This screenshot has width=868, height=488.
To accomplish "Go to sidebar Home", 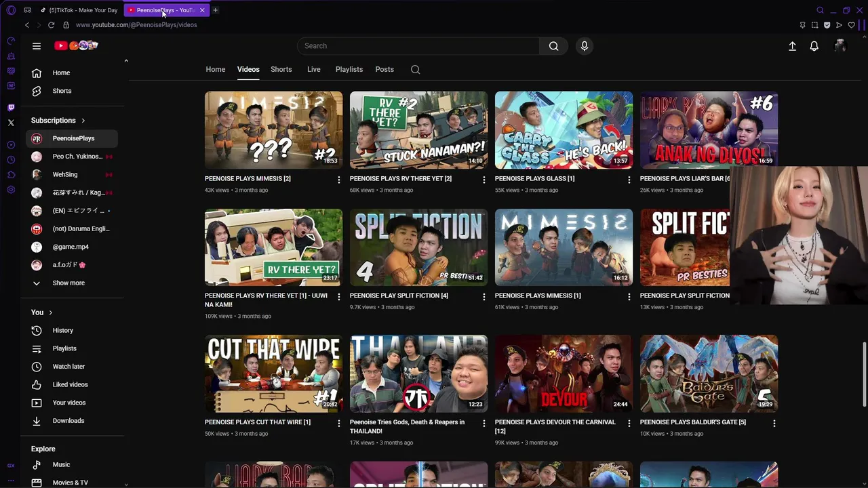I will (72, 73).
